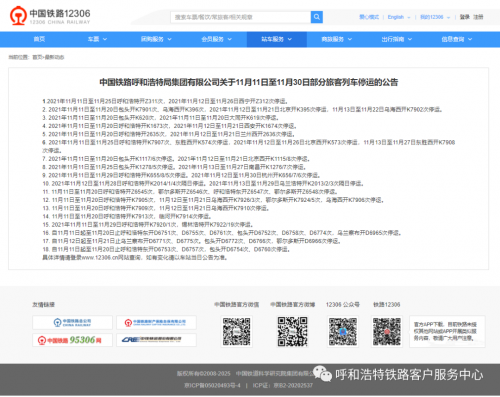This screenshot has width=500, height=397.
Task: Expand the chevron beside 车票
Action: pyautogui.click(x=105, y=39)
